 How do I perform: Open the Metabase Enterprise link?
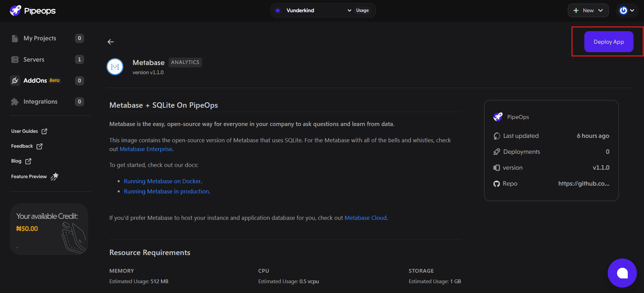(146, 149)
